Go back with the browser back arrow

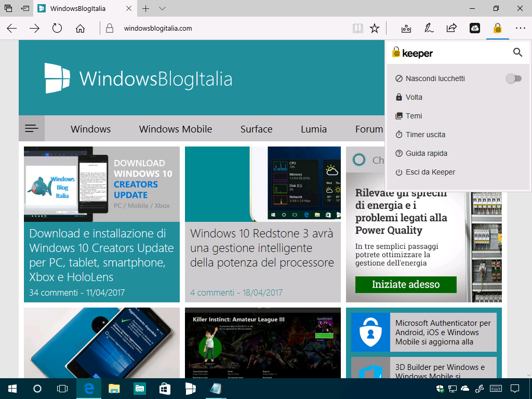click(x=12, y=29)
